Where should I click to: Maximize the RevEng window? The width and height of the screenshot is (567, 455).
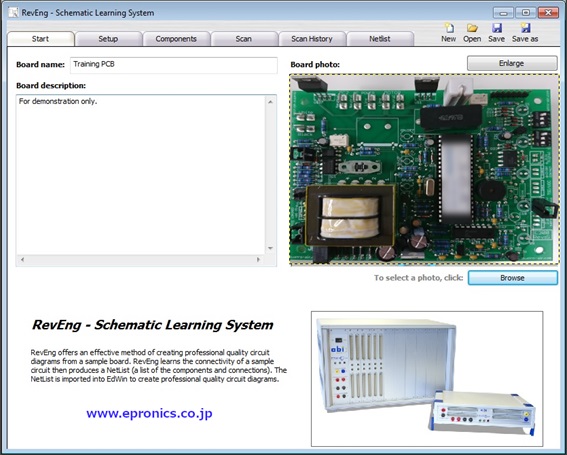coord(526,13)
